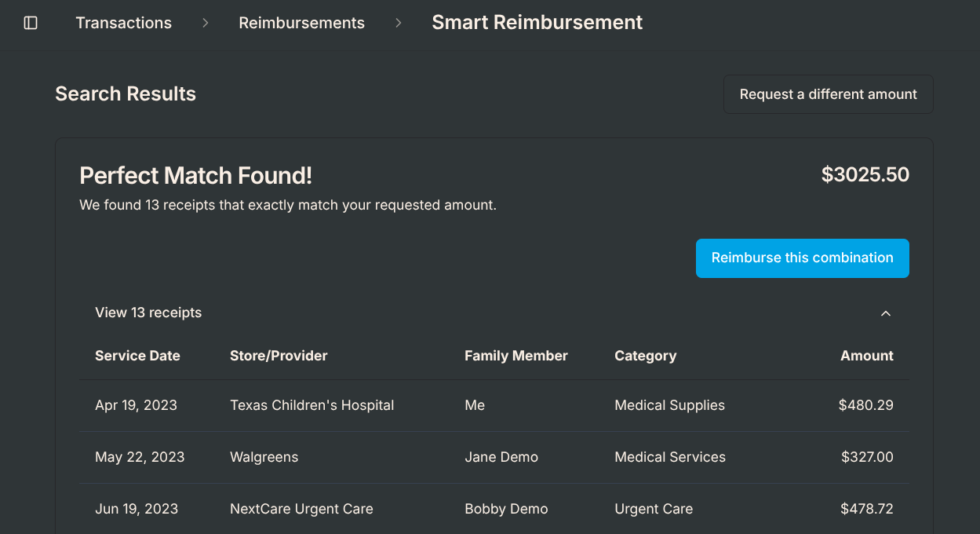Click the Family Member column header
Viewport: 980px width, 534px height.
click(516, 356)
